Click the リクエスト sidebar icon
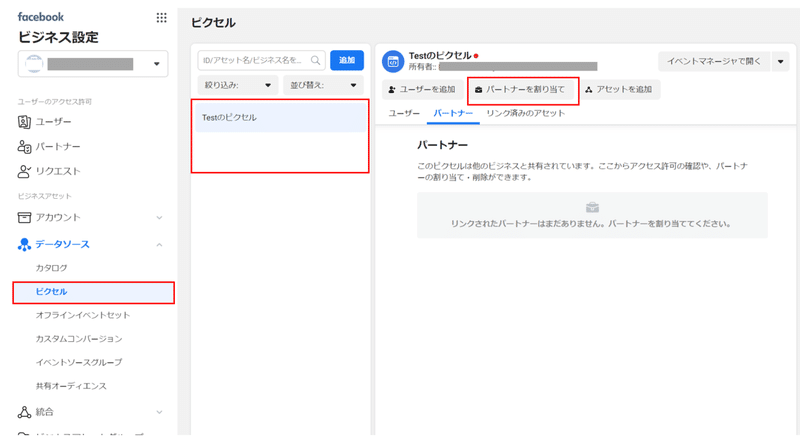The width and height of the screenshot is (800, 440). pyautogui.click(x=24, y=171)
